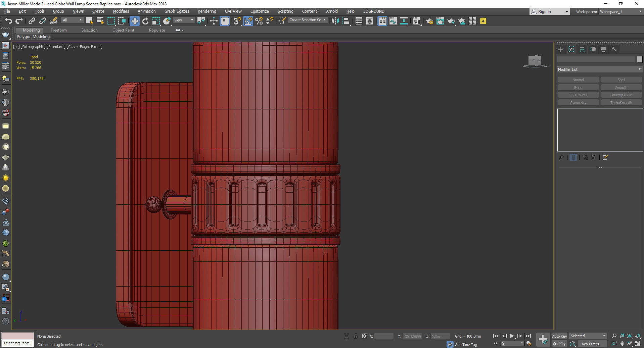Click the Undo arrow icon
This screenshot has height=348, width=644.
click(8, 21)
